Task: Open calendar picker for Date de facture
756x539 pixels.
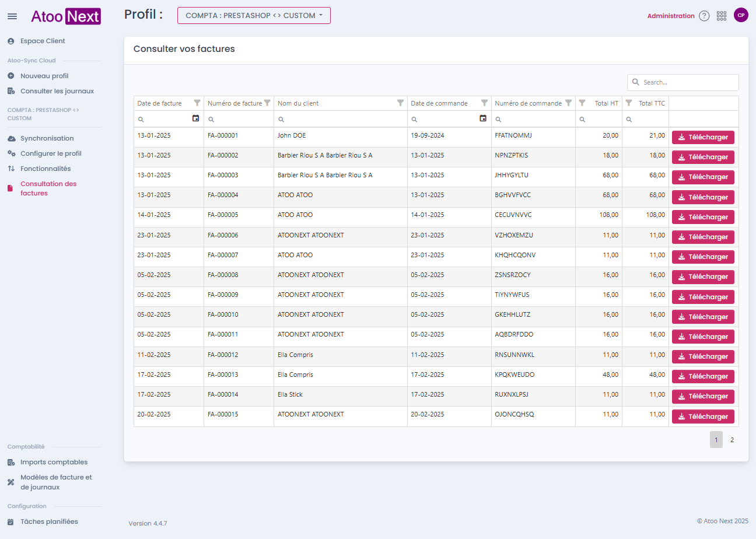Action: point(195,118)
